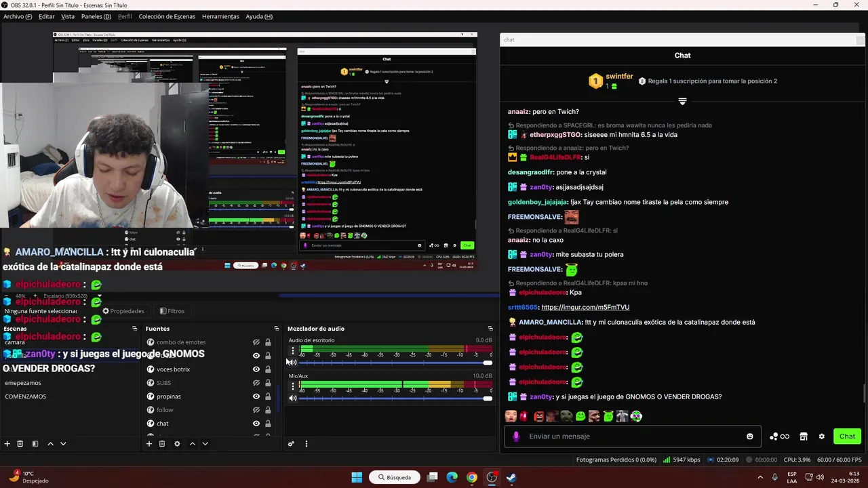The width and height of the screenshot is (868, 488).
Task: Hide the voces botrix source
Action: tap(256, 369)
